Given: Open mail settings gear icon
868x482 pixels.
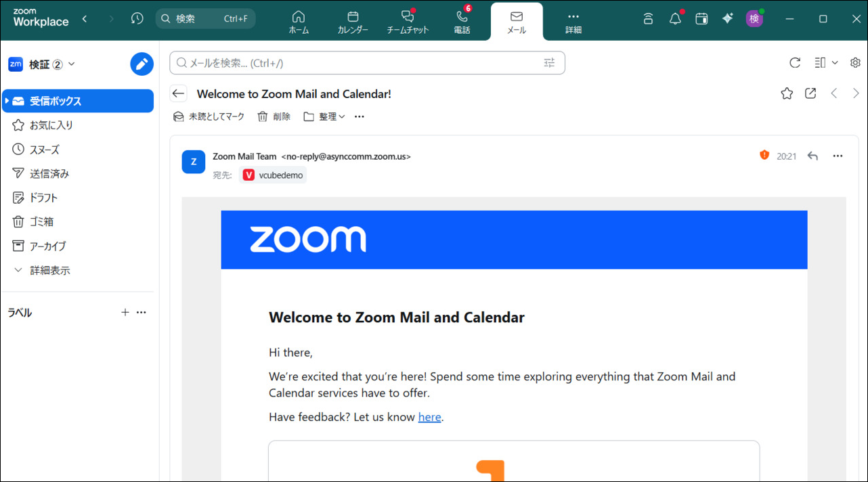Looking at the screenshot, I should [856, 63].
